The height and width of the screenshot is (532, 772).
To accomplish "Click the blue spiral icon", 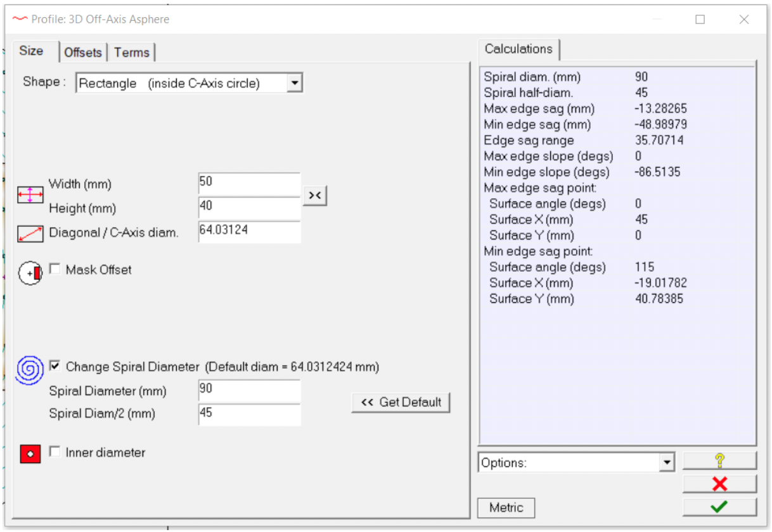I will pyautogui.click(x=30, y=369).
